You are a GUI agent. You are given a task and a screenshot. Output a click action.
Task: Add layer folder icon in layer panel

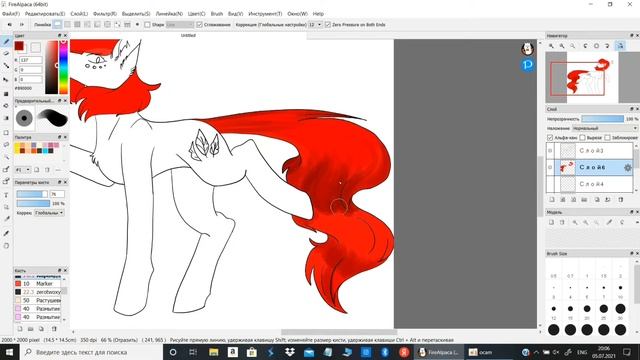(x=584, y=200)
